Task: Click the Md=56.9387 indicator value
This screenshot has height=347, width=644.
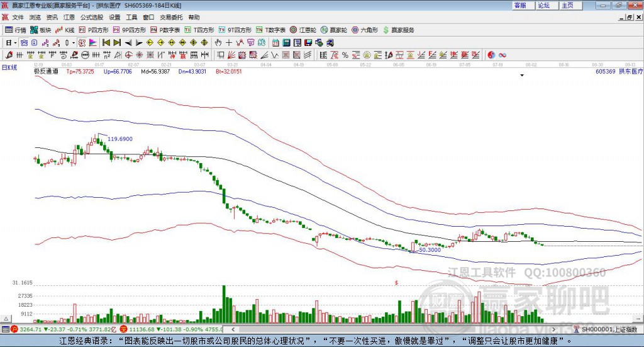Action: pos(155,71)
